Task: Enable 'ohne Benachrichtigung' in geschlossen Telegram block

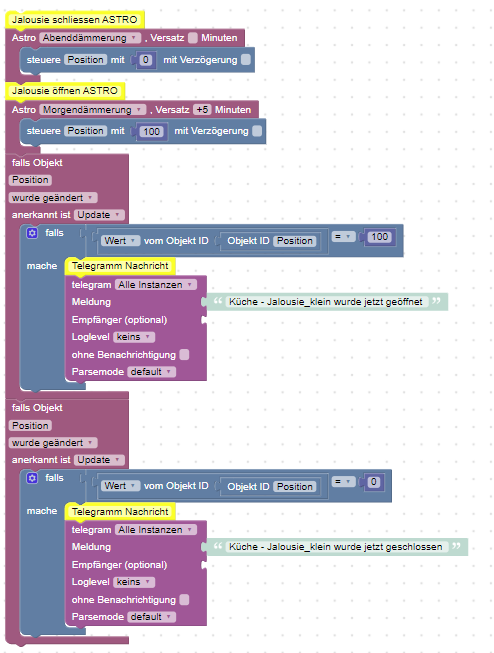Action: pos(184,599)
